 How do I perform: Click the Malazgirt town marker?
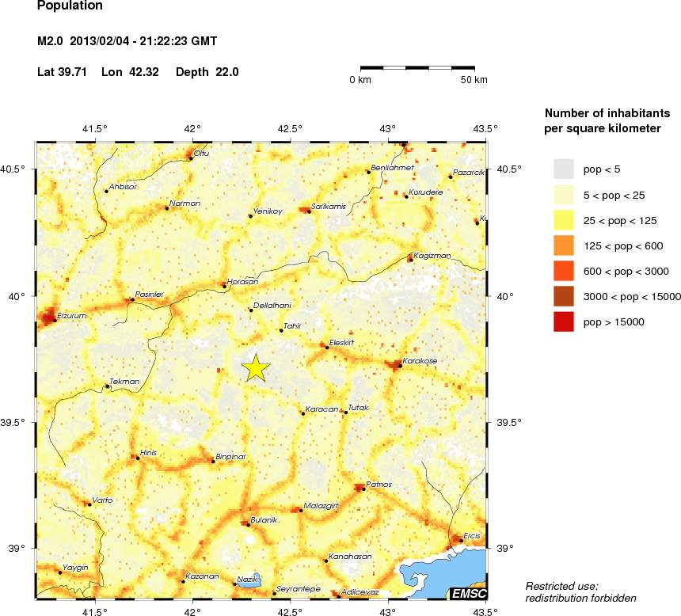click(301, 511)
